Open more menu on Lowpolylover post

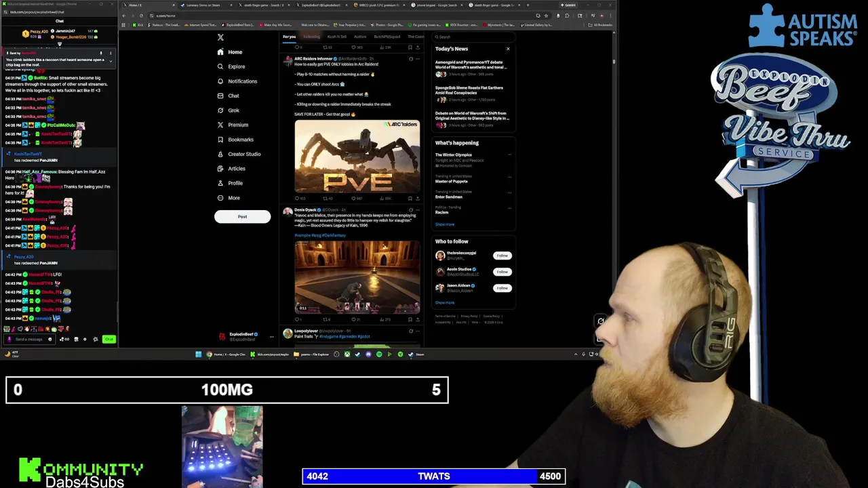(x=418, y=331)
